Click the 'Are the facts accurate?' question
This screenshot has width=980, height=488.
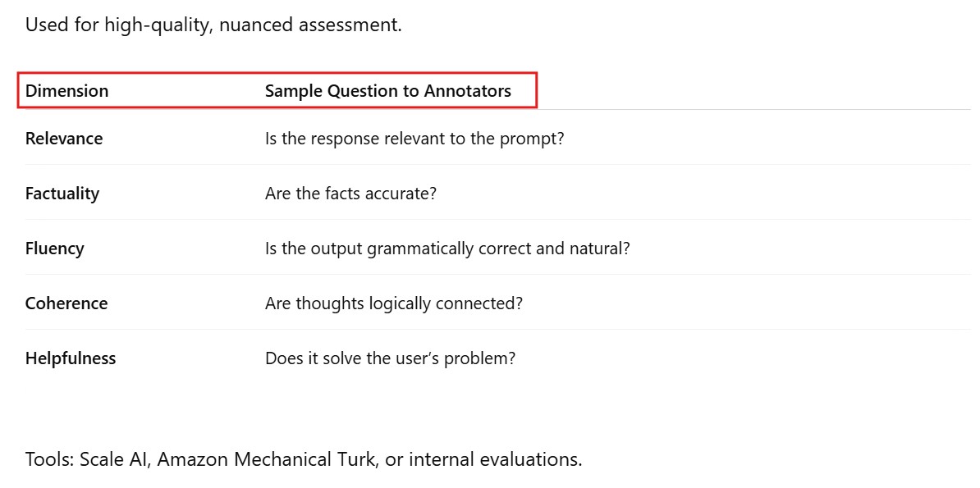click(x=350, y=194)
